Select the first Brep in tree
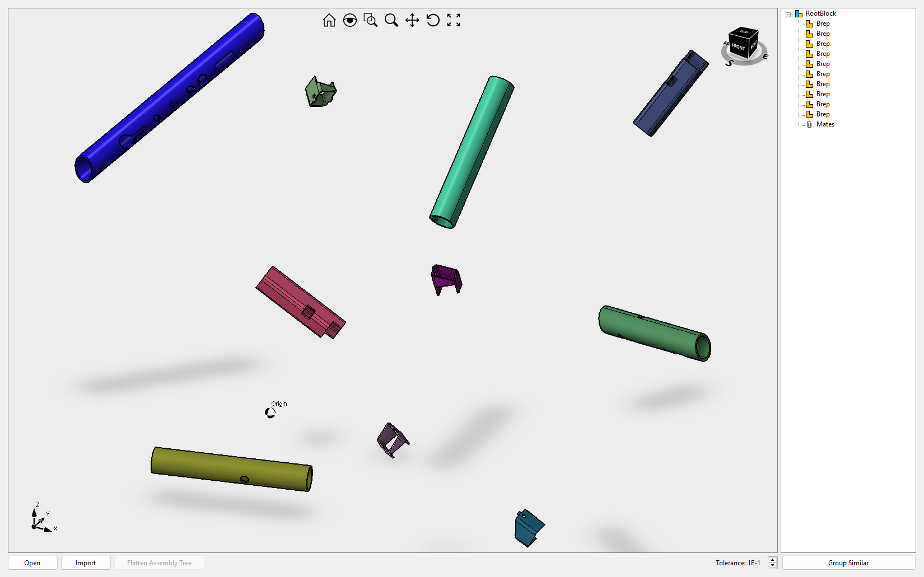 pos(823,24)
